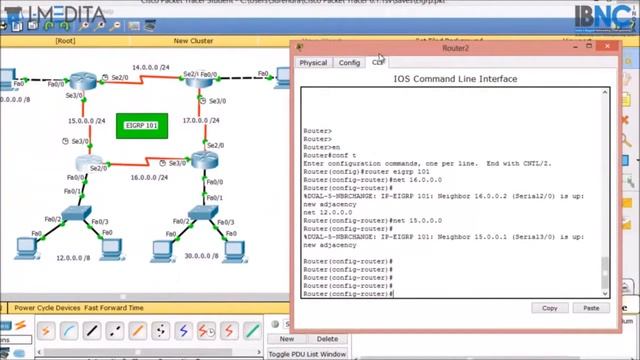Click Fast Forward Time
The width and height of the screenshot is (640, 360).
click(x=113, y=308)
